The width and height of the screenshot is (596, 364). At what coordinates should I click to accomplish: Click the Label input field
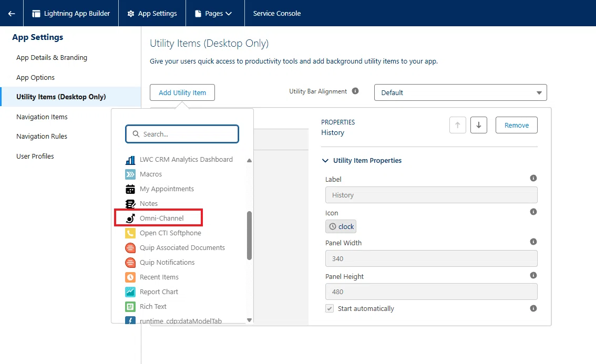click(431, 195)
